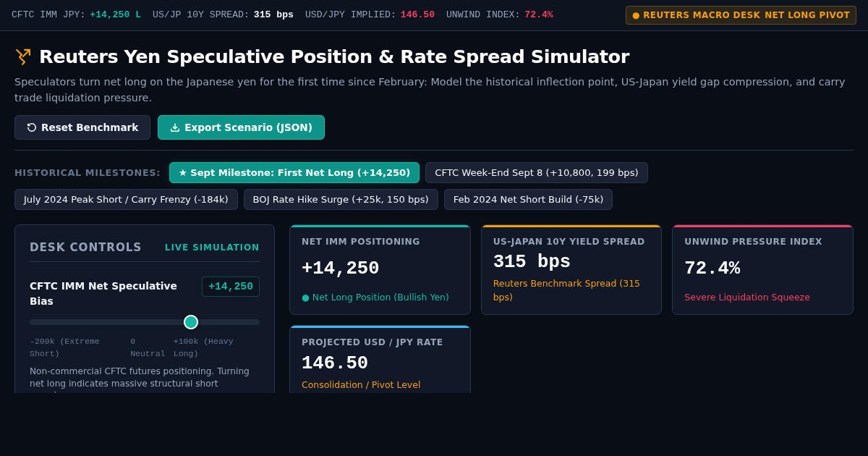Viewport: 868px width, 456px height.
Task: Choose BOJ Rate Hike Surge milestone
Action: [341, 199]
